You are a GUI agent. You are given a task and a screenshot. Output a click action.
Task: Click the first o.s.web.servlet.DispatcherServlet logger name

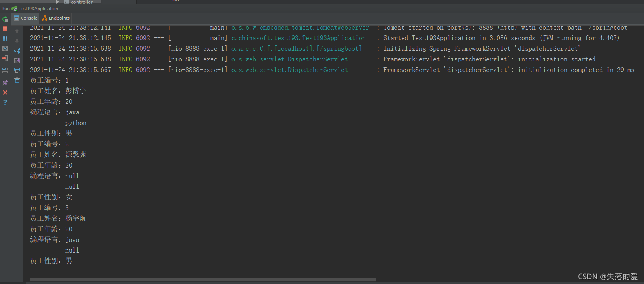[x=289, y=59]
